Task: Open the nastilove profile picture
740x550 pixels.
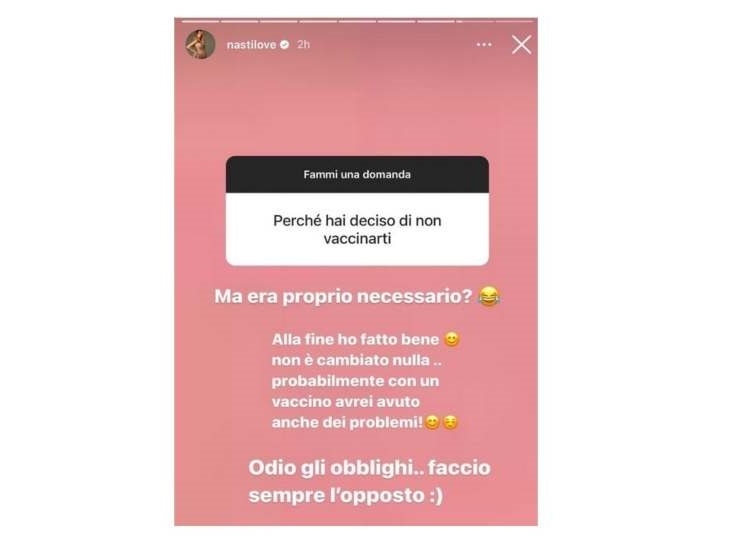Action: [x=200, y=44]
